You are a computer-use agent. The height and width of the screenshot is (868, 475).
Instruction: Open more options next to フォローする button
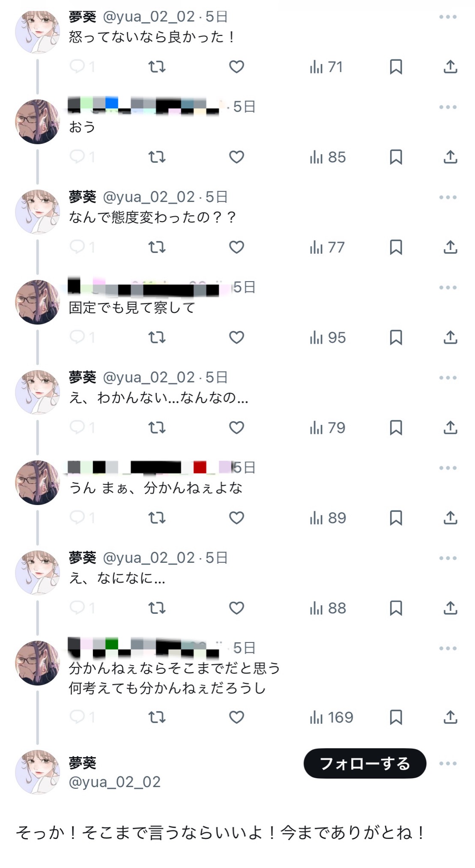click(x=448, y=764)
